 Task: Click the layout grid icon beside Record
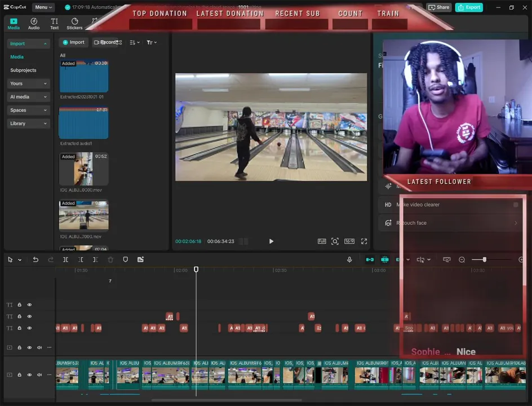click(x=119, y=42)
